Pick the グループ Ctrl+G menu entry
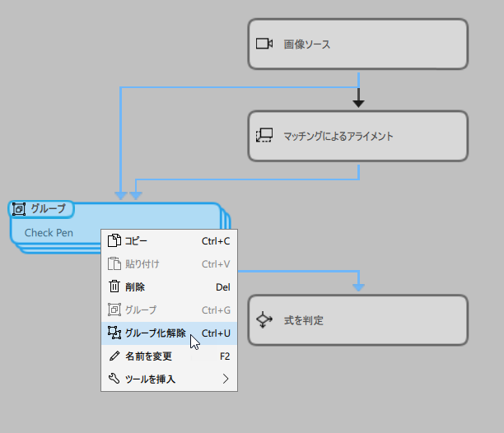This screenshot has width=504, height=433. (x=140, y=310)
